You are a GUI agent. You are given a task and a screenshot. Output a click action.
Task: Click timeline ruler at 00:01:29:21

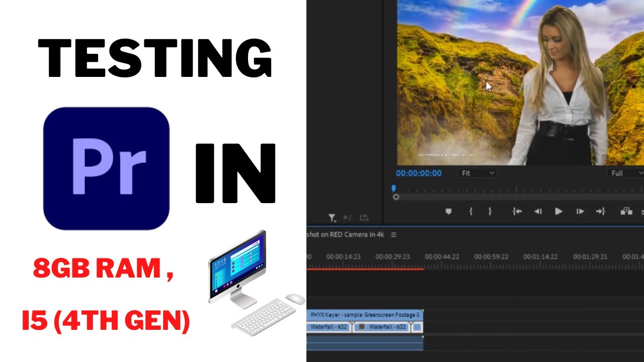[590, 257]
